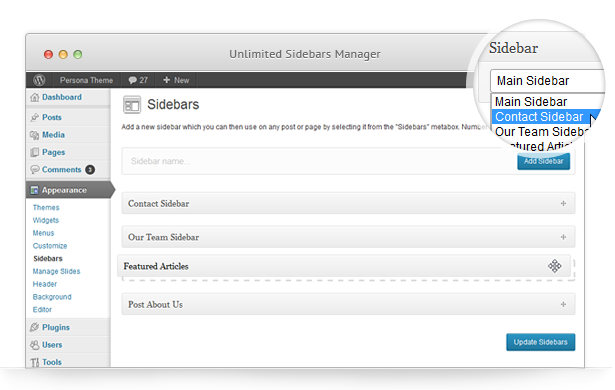Image resolution: width=615 pixels, height=390 pixels.
Task: Click the Sidebars page heading icon
Action: pos(132,105)
